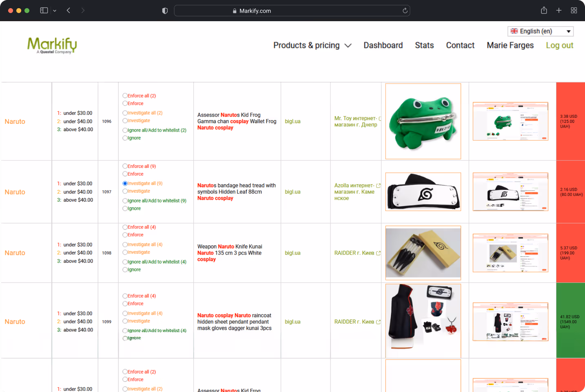Select 'Investigate all (2)' in row 1096
585x392 pixels.
(125, 113)
